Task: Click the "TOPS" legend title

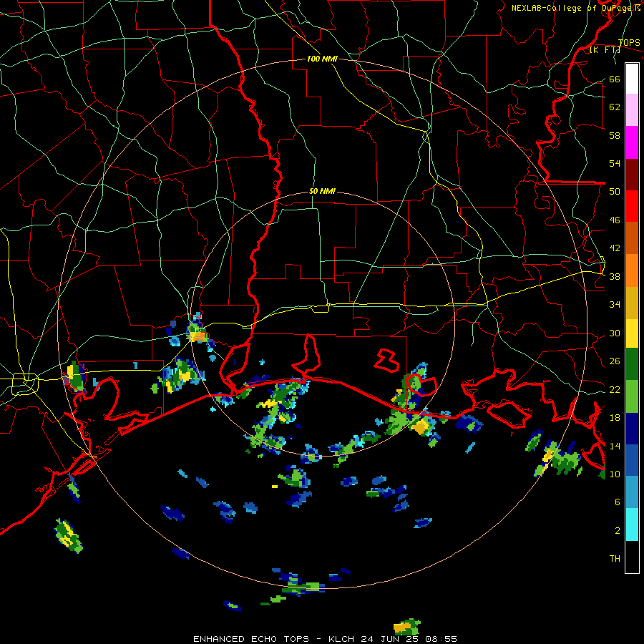Action: (x=629, y=43)
